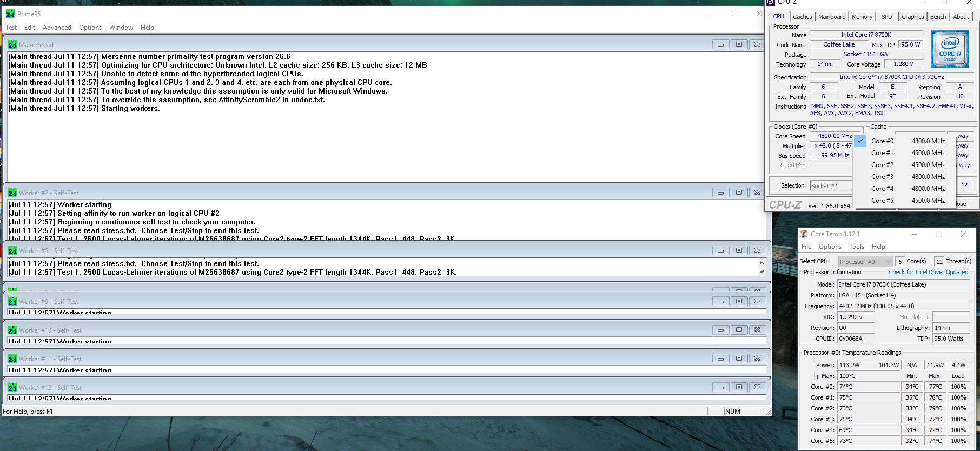
Task: Maximize the Worker #5 Self-Test window
Action: (739, 250)
